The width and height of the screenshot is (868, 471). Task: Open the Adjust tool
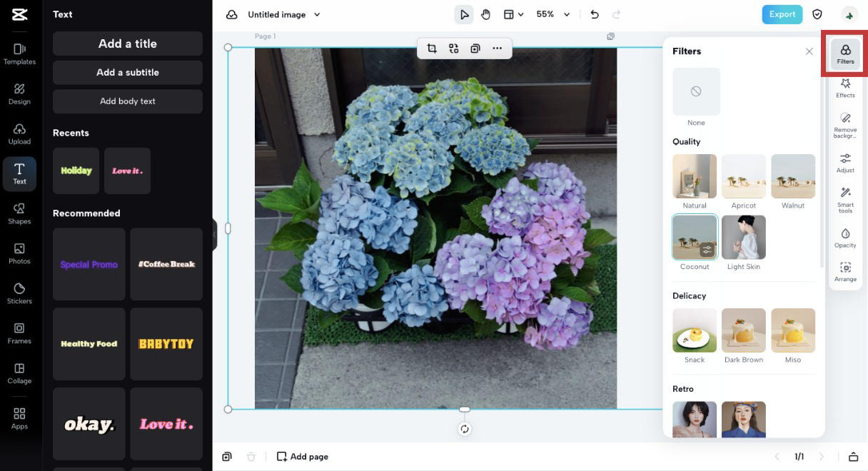(x=845, y=163)
